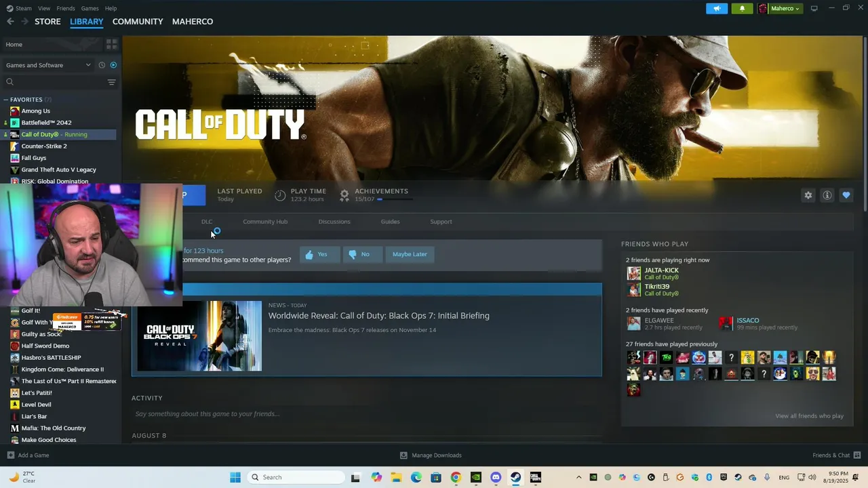Show game info circle icon
The width and height of the screenshot is (868, 488).
click(x=827, y=195)
